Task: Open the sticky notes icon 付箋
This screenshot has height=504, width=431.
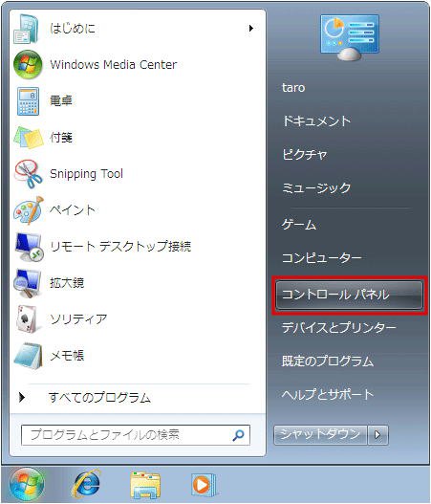Action: pos(29,138)
